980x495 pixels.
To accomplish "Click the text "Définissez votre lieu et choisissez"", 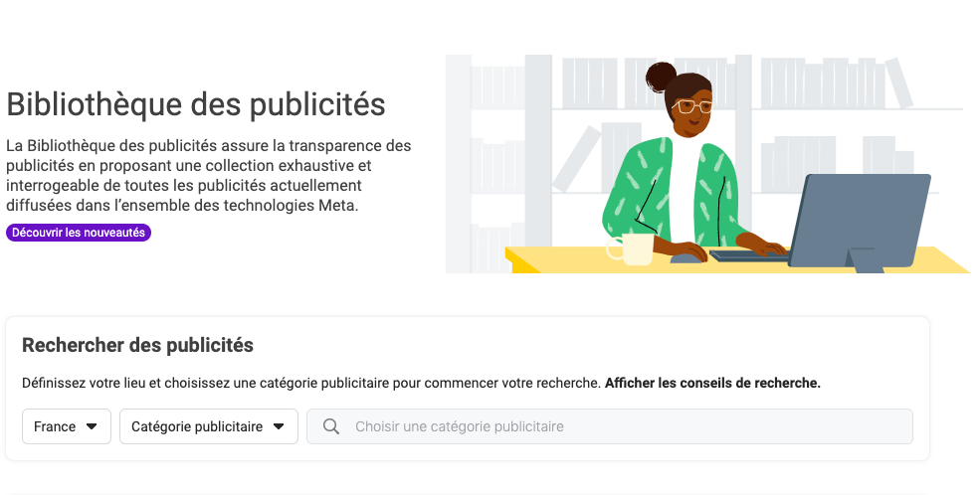I will [125, 383].
